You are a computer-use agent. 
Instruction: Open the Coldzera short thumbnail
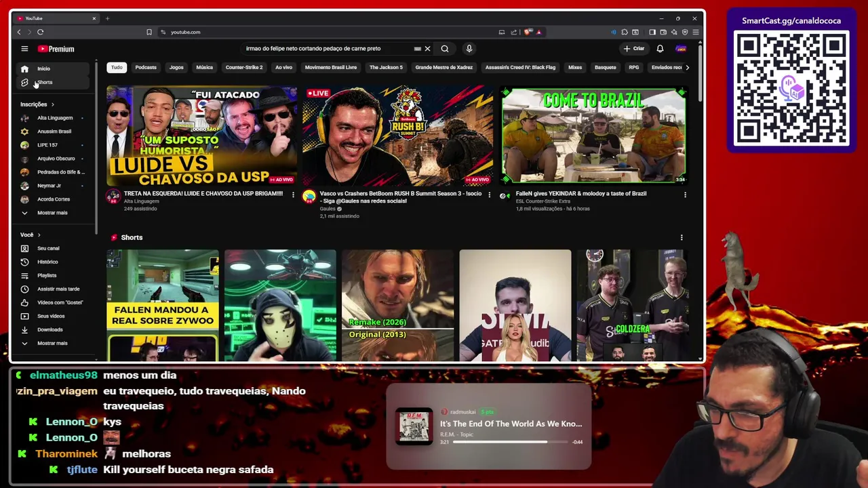pos(633,305)
